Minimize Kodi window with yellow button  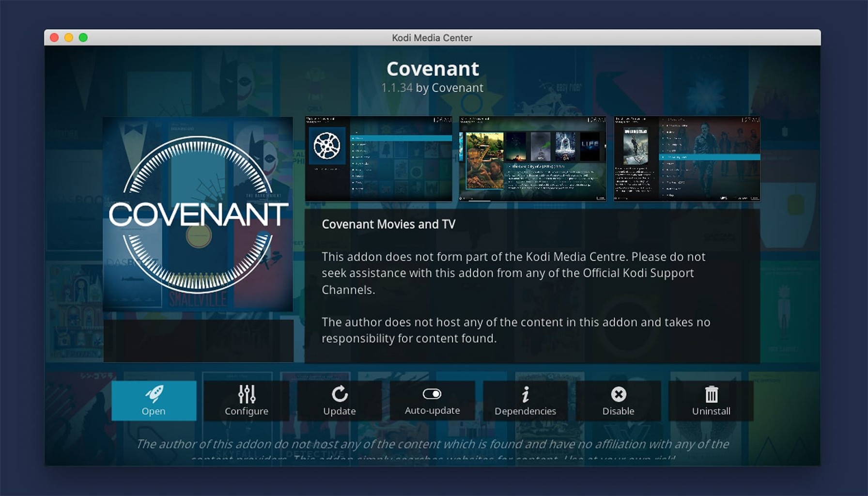(x=69, y=38)
